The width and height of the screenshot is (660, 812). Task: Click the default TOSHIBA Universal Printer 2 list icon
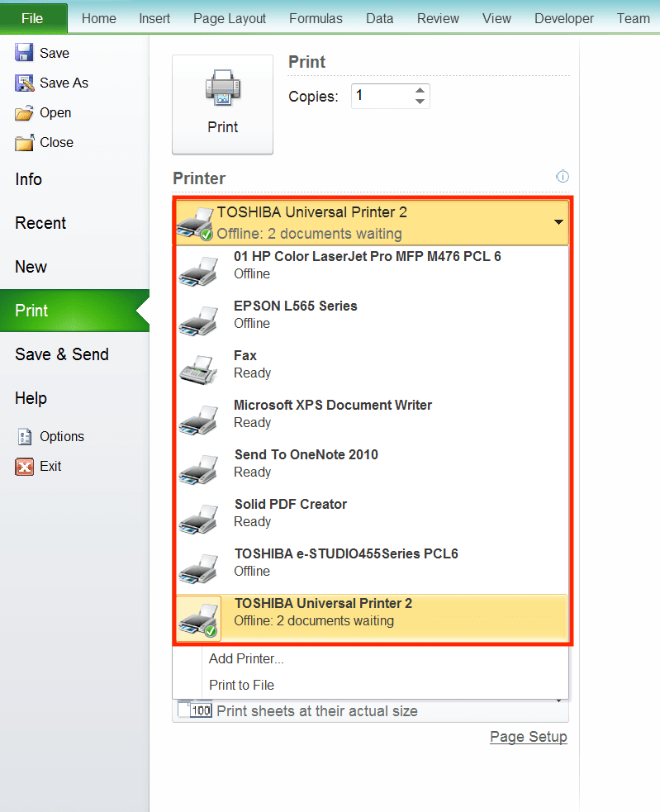(x=198, y=619)
